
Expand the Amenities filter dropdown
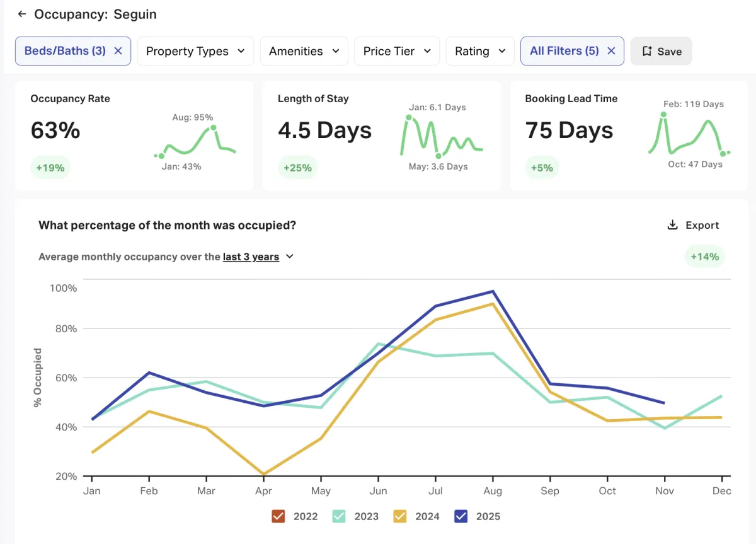[304, 51]
